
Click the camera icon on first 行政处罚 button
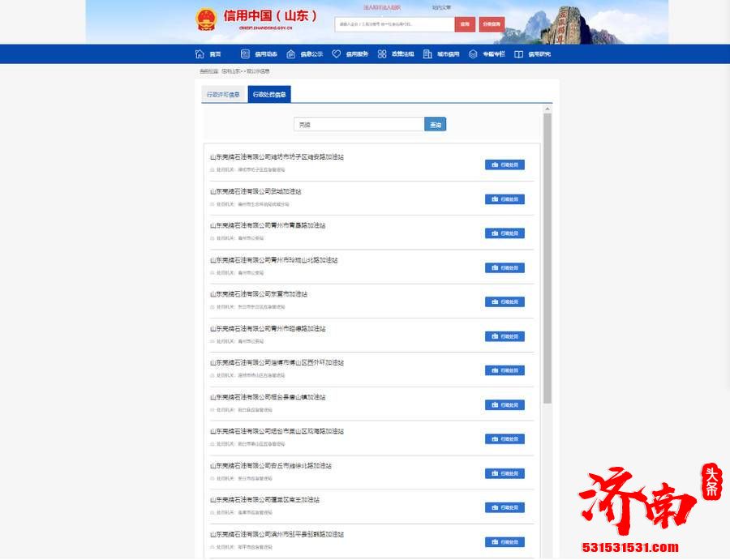click(496, 164)
